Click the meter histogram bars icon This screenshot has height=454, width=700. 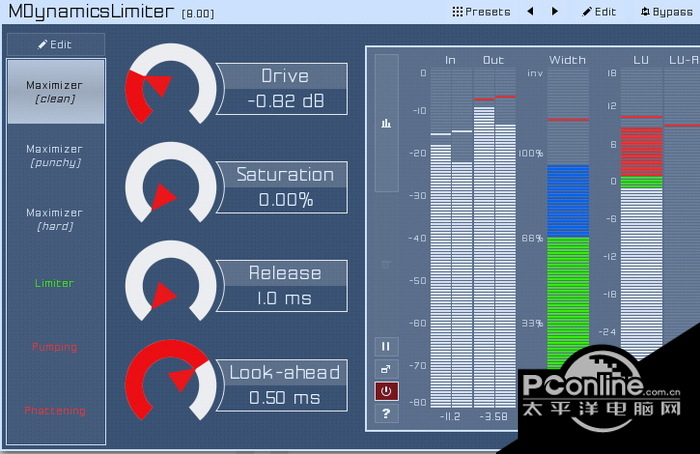(386, 123)
